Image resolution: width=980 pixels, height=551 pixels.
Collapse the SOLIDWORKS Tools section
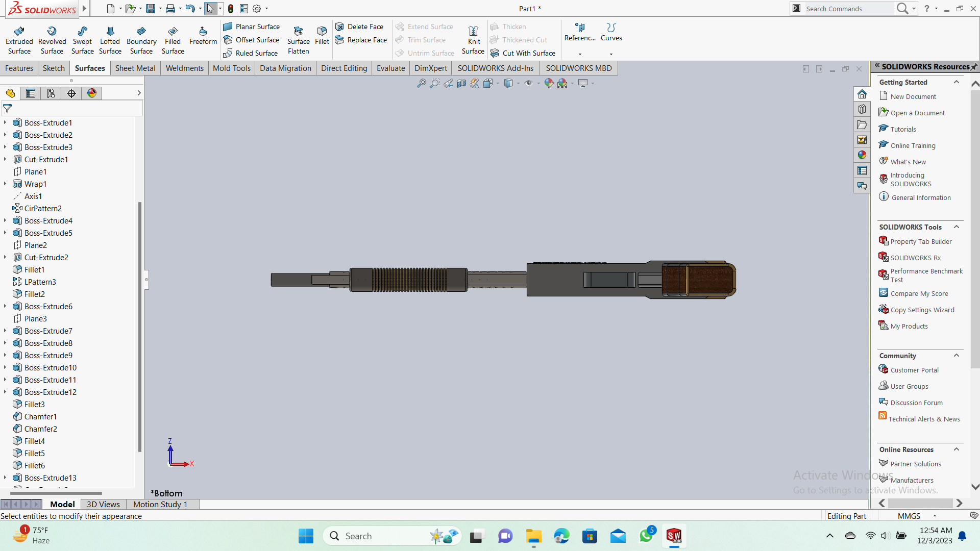(957, 227)
